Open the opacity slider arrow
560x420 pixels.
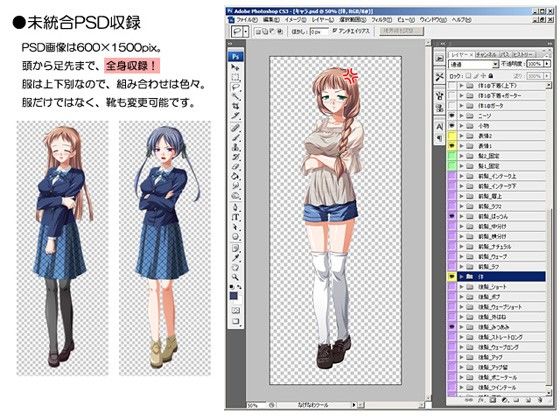click(x=547, y=64)
